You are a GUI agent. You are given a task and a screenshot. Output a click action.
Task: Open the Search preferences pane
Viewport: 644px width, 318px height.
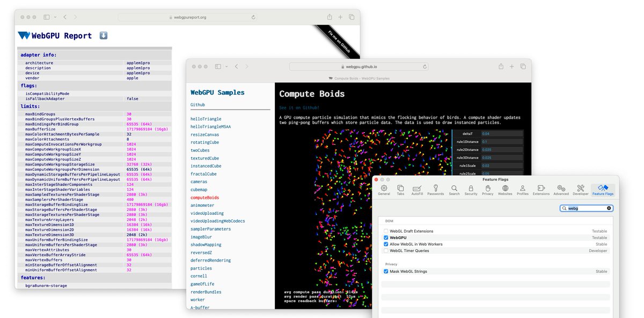[x=454, y=190]
